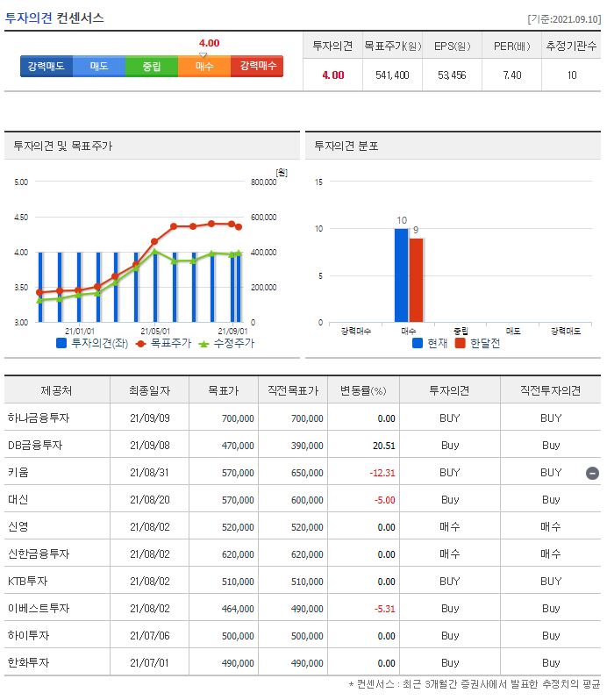
Task: Toggle the 수정주가 legend marker
Action: [x=204, y=344]
